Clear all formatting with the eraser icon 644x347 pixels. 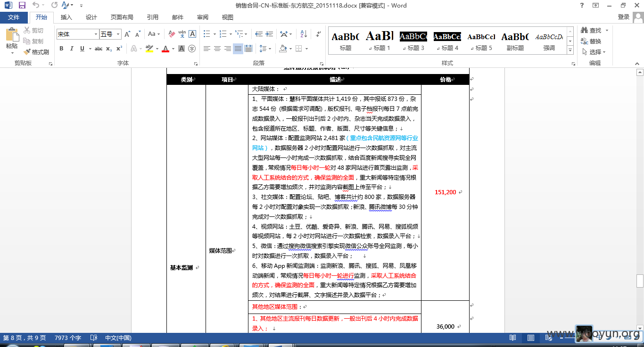172,34
